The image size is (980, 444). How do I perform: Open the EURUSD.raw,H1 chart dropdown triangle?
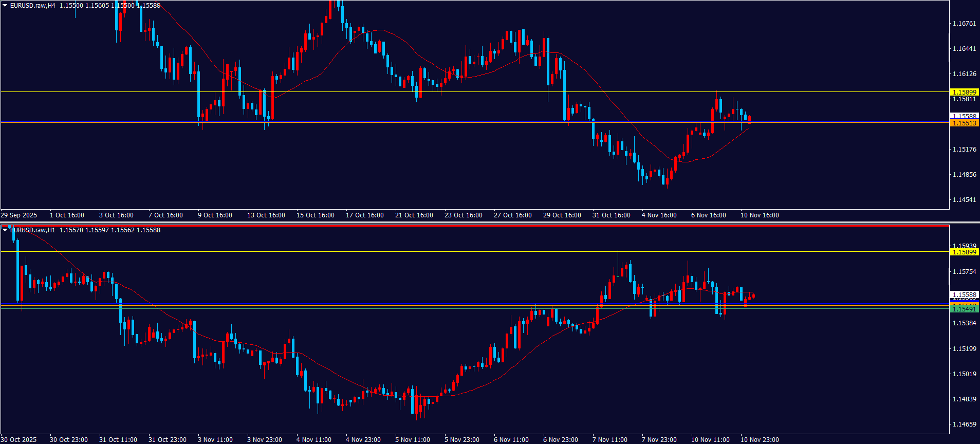(x=5, y=230)
